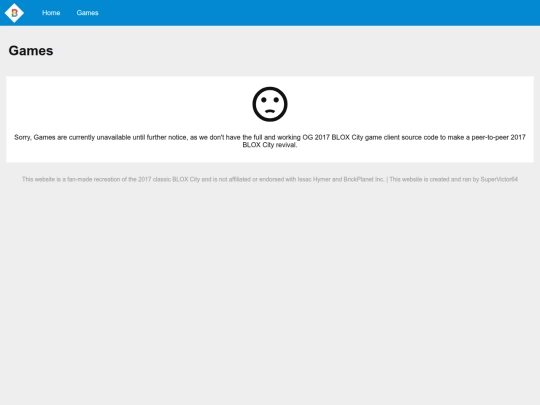Click the sad face icon

pyautogui.click(x=270, y=104)
